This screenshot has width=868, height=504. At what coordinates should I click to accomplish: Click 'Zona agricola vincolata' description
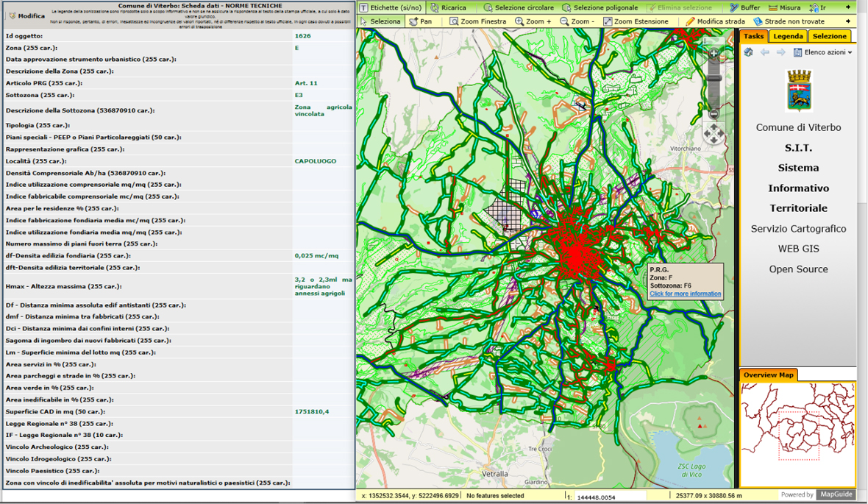click(323, 110)
